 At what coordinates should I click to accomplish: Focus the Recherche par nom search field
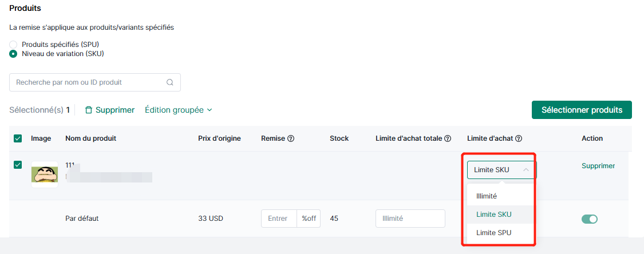point(95,82)
